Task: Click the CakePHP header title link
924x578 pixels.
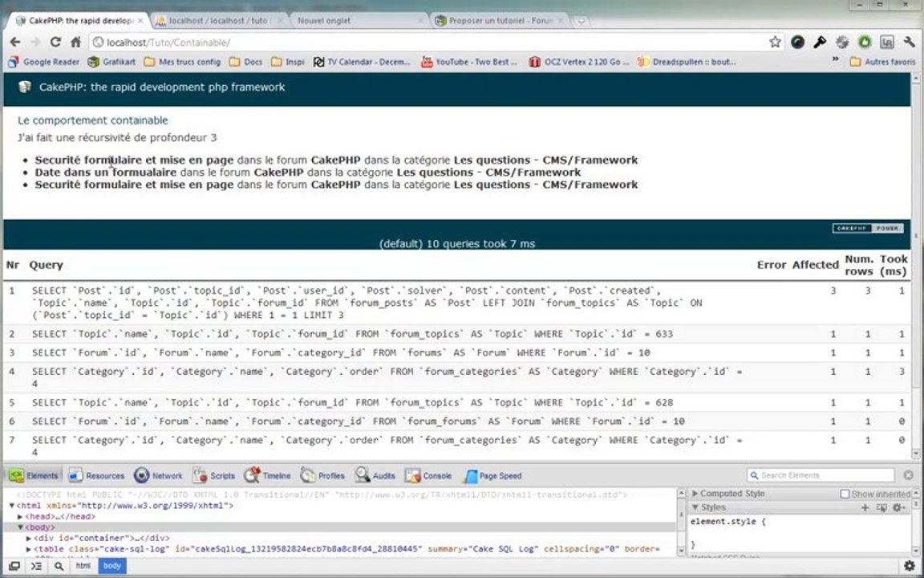Action: (162, 87)
